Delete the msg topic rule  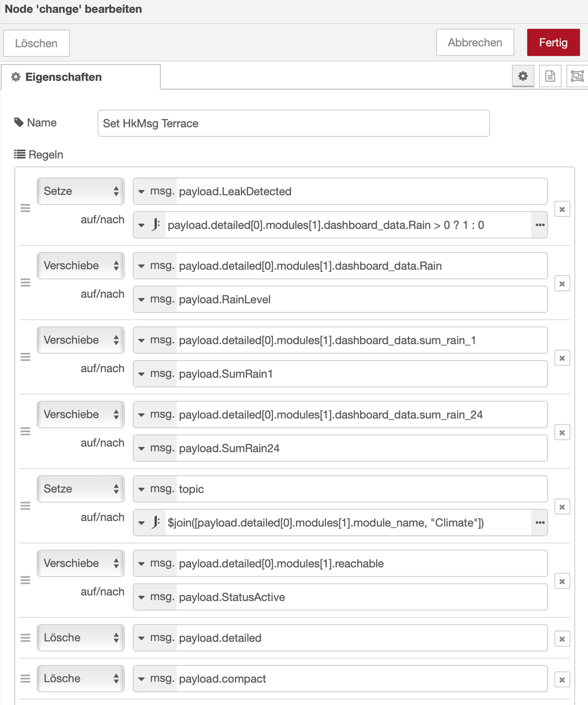point(562,507)
